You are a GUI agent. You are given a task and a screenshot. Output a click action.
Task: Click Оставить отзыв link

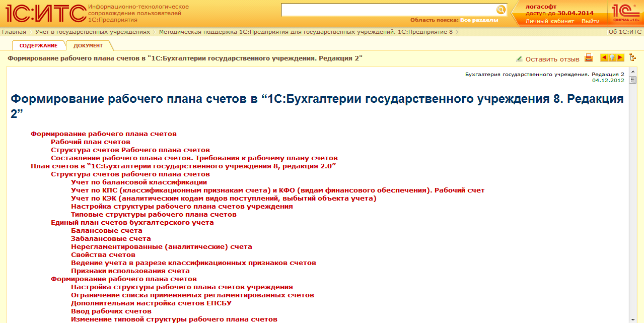[552, 59]
